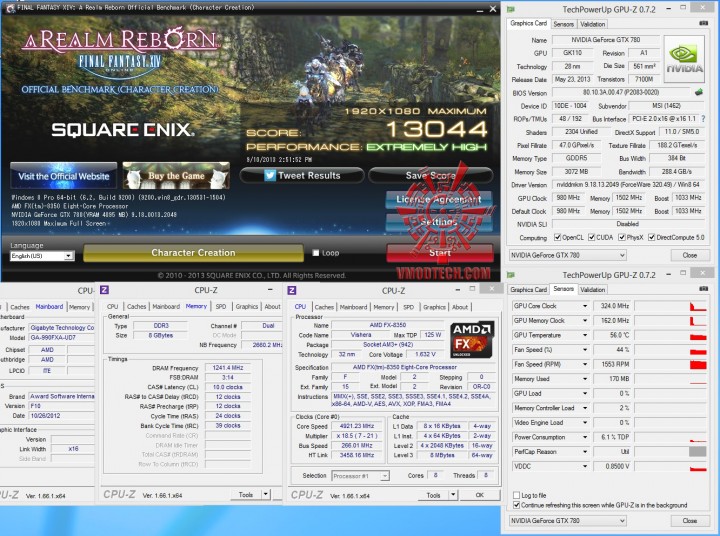Open the Language dropdown English (US)
The width and height of the screenshot is (720, 536).
tap(42, 256)
